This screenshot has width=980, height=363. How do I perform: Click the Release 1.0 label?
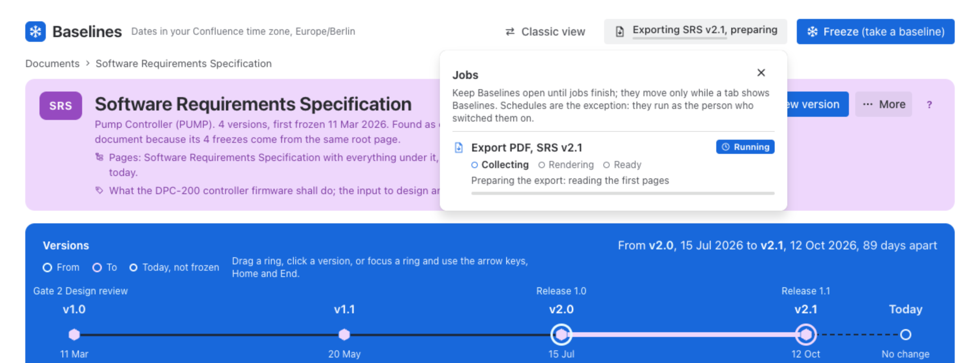pos(561,291)
